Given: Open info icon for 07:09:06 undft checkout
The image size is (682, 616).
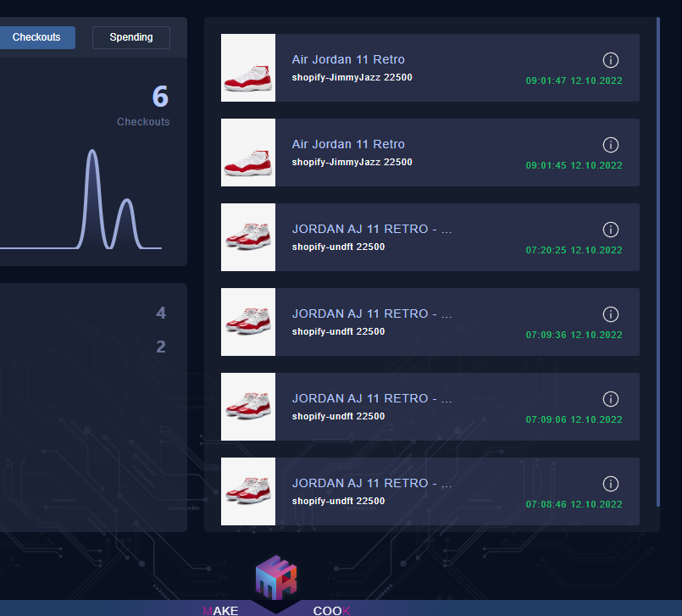Looking at the screenshot, I should [x=611, y=399].
